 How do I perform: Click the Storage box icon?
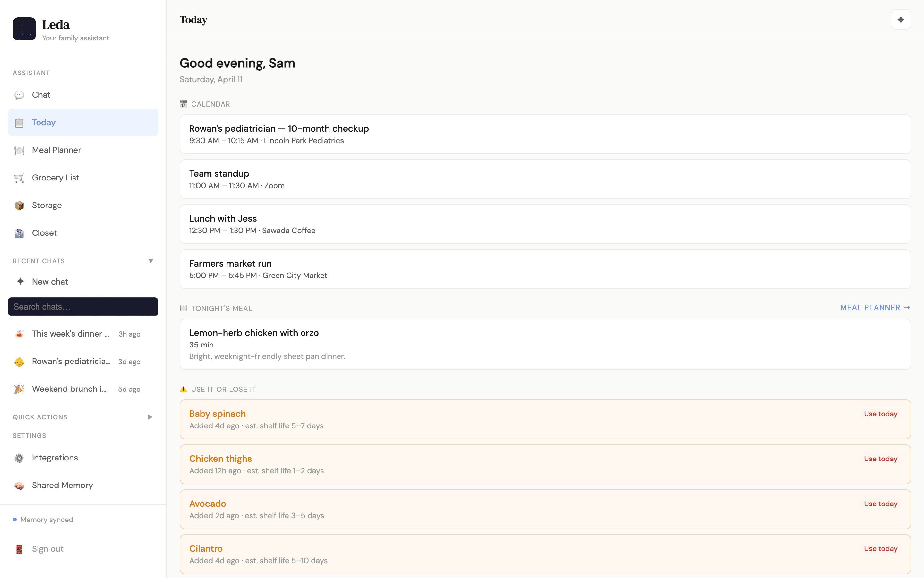point(19,206)
